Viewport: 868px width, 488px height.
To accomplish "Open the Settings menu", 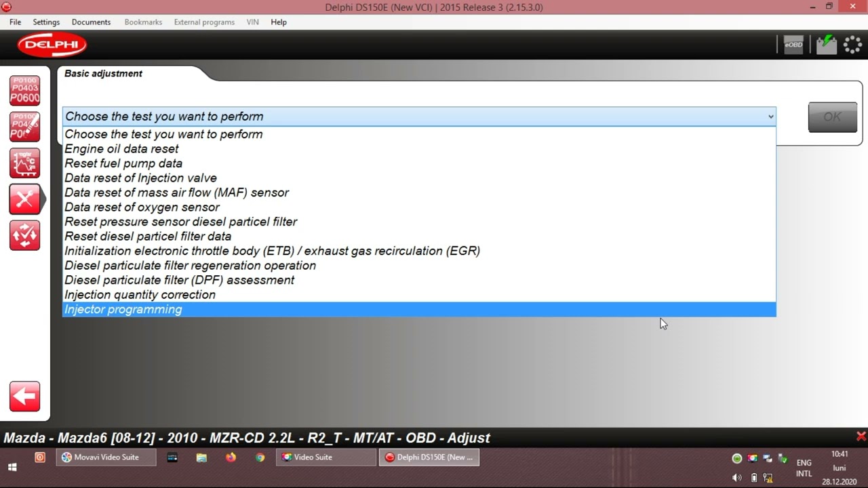I will tap(46, 22).
